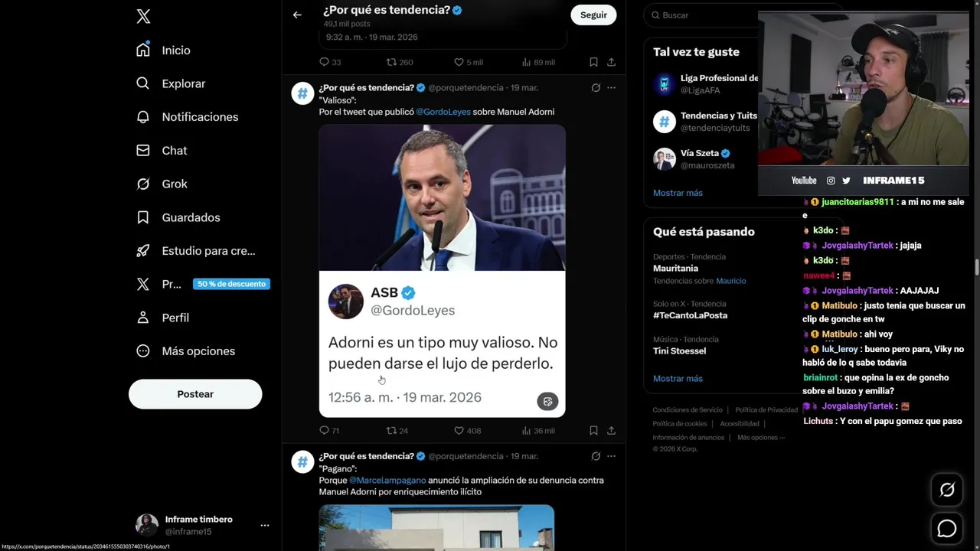Go to Notificaciones in the sidebar
The width and height of the screenshot is (980, 551).
(199, 117)
